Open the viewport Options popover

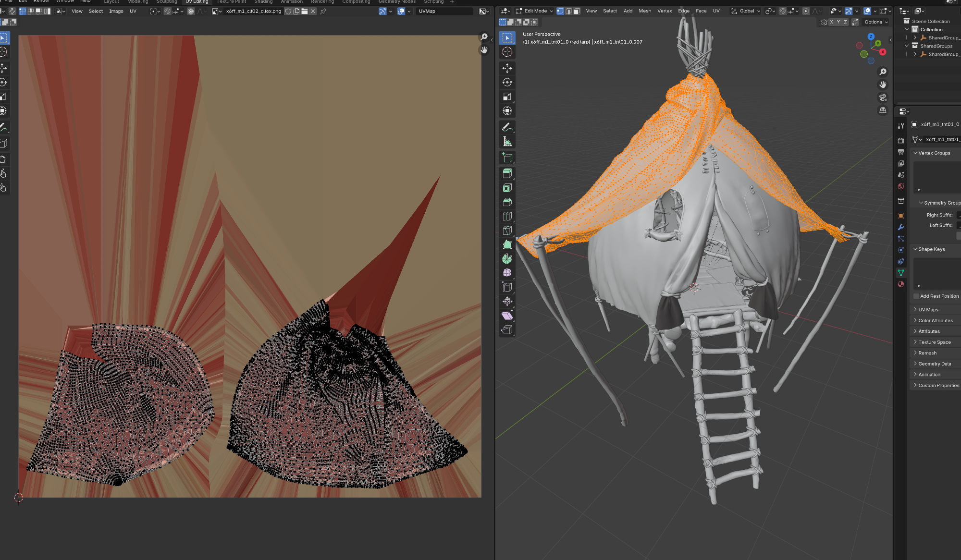coord(875,22)
